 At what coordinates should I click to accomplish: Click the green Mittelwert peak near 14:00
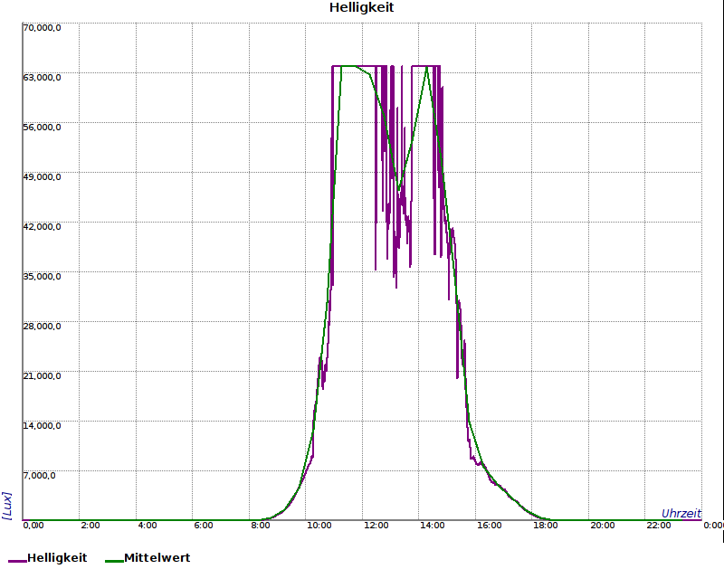coord(426,67)
